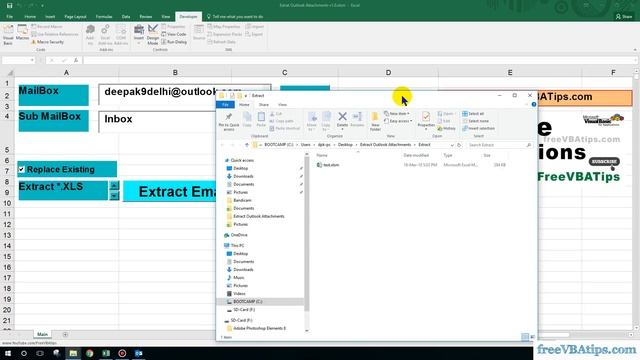The width and height of the screenshot is (640, 360).
Task: Switch to the Excel Home tab
Action: coord(30,17)
